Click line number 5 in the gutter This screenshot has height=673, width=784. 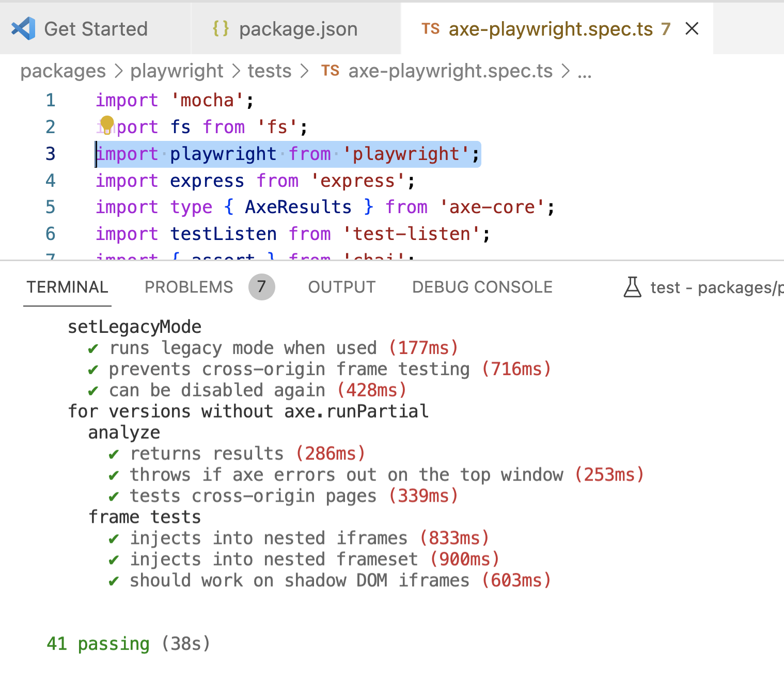[50, 207]
